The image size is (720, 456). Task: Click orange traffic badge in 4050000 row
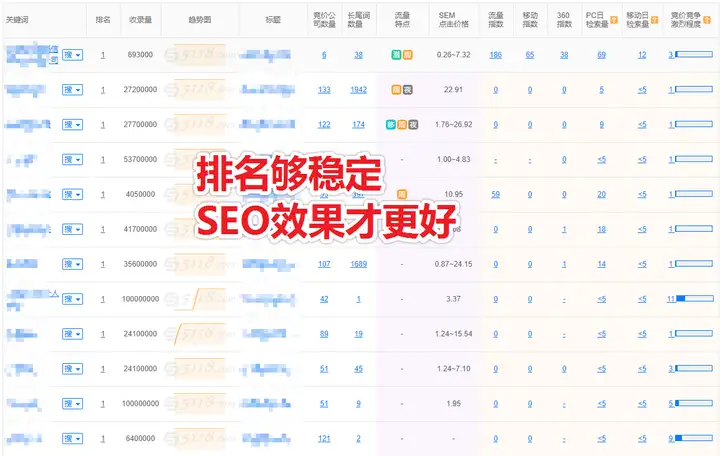(x=402, y=194)
